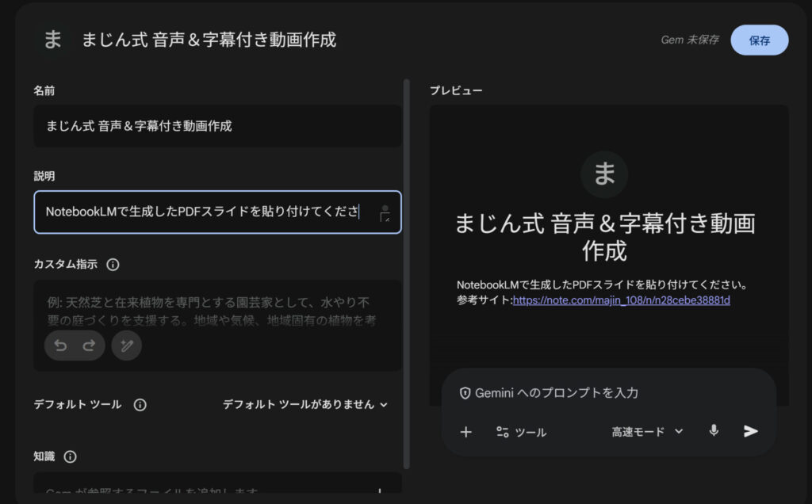The width and height of the screenshot is (812, 504).
Task: Click the 名前 name input field
Action: click(217, 126)
